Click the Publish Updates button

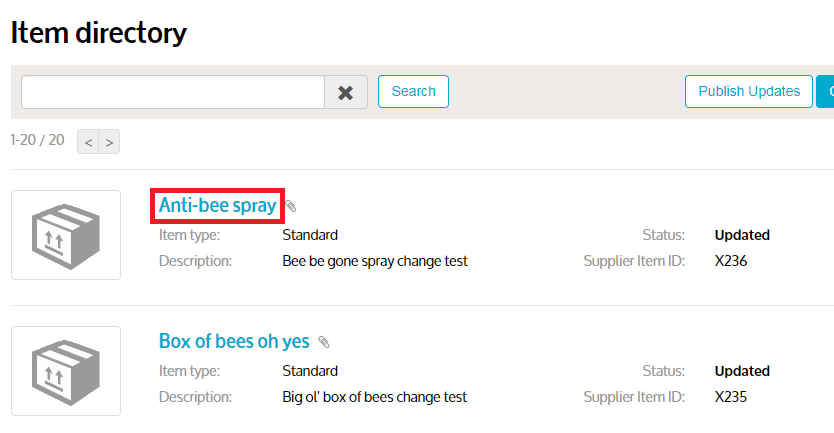(748, 91)
